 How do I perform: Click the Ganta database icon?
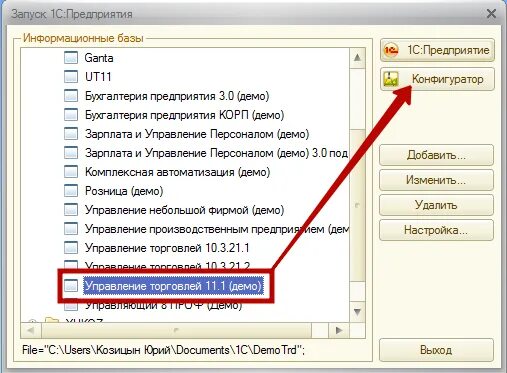(71, 58)
